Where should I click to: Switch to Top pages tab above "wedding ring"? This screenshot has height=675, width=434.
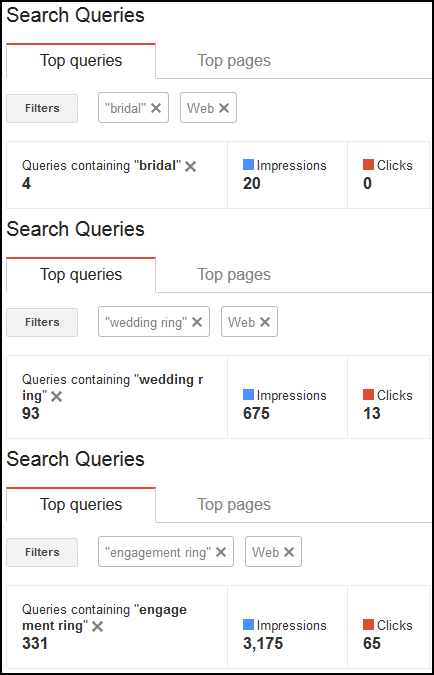click(234, 274)
